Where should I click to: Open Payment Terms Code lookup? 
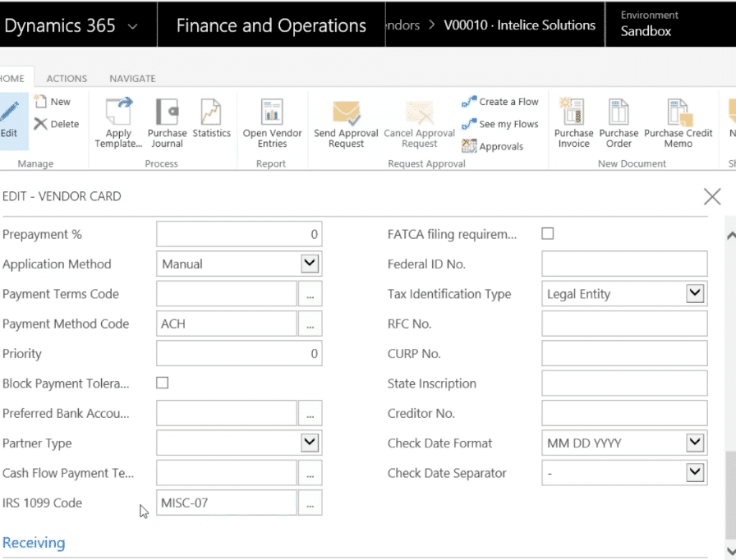click(310, 294)
